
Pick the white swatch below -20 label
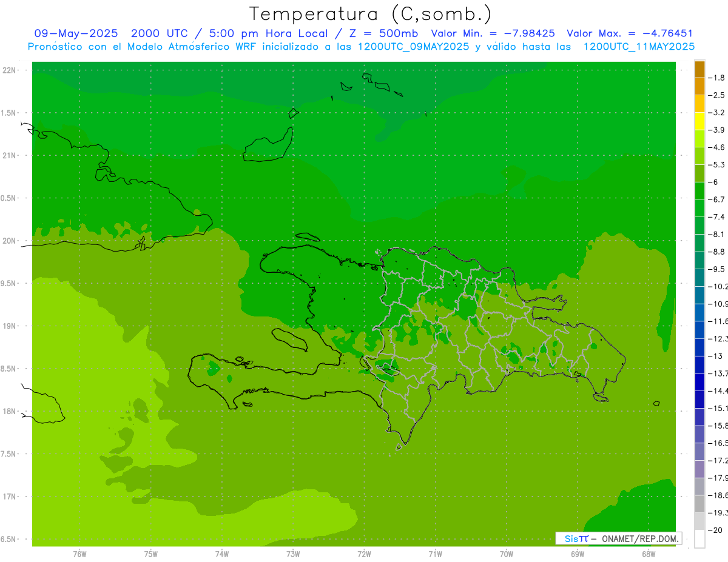[x=699, y=539]
